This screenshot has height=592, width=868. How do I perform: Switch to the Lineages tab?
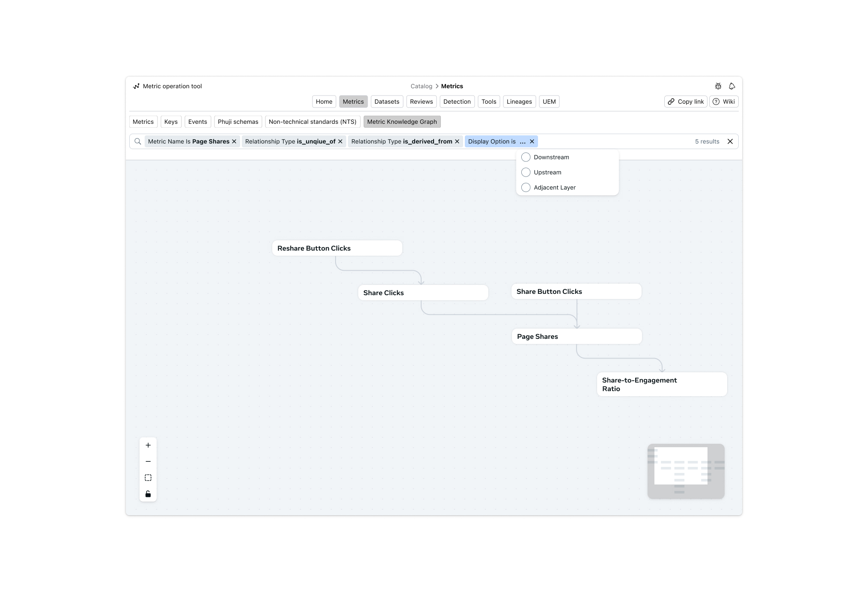tap(519, 102)
